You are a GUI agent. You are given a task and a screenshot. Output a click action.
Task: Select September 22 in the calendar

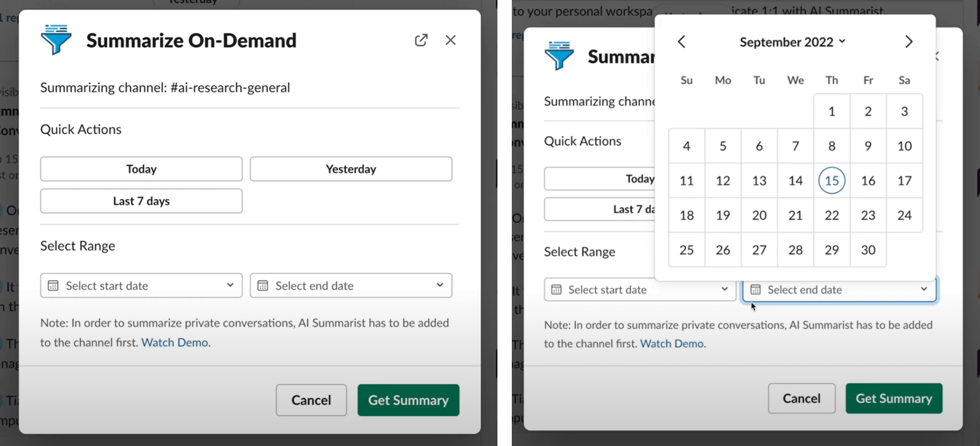[831, 215]
